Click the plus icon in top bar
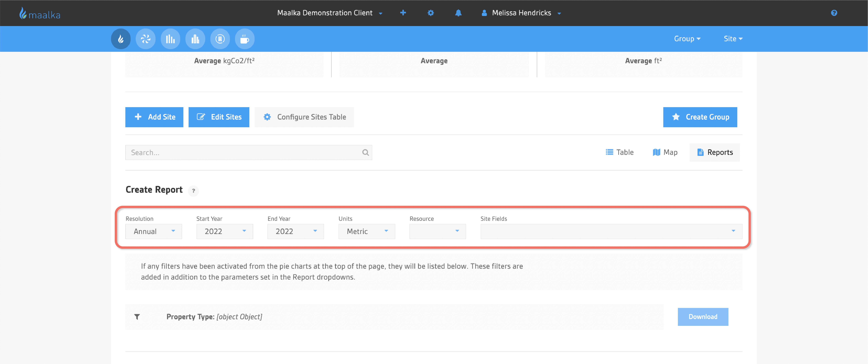Viewport: 868px width, 364px height. point(403,13)
